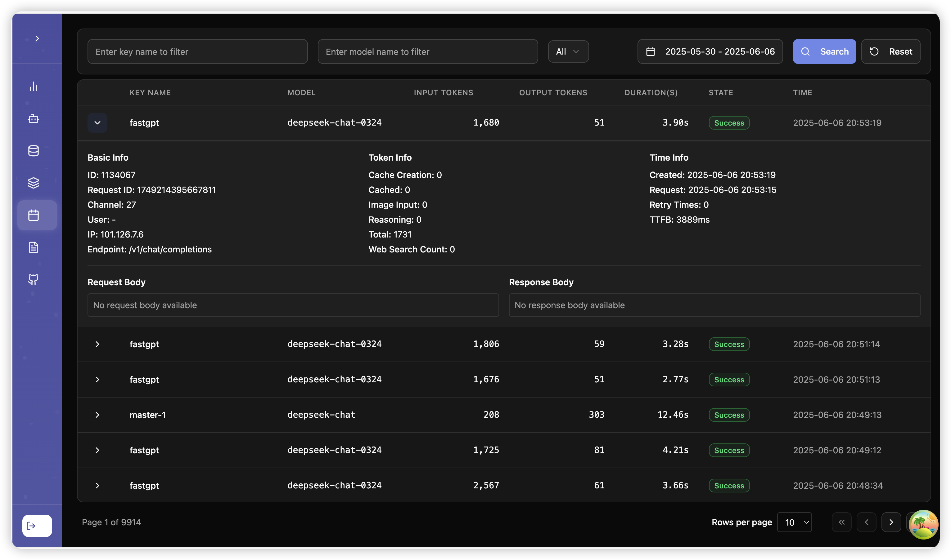Open the document file sidebar icon
Screen dimensions: 951x560
point(34,247)
